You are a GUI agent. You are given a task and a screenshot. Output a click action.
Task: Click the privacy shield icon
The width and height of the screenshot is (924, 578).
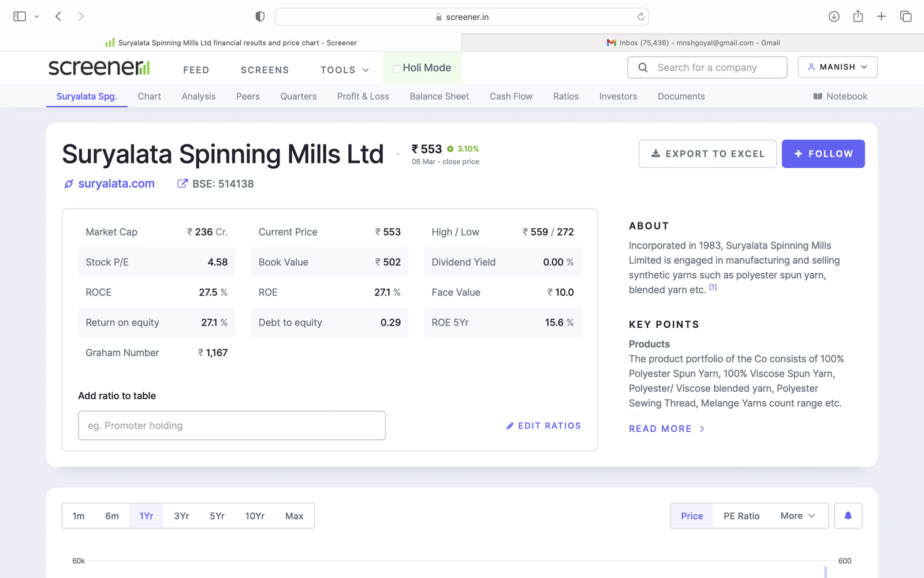click(x=260, y=17)
